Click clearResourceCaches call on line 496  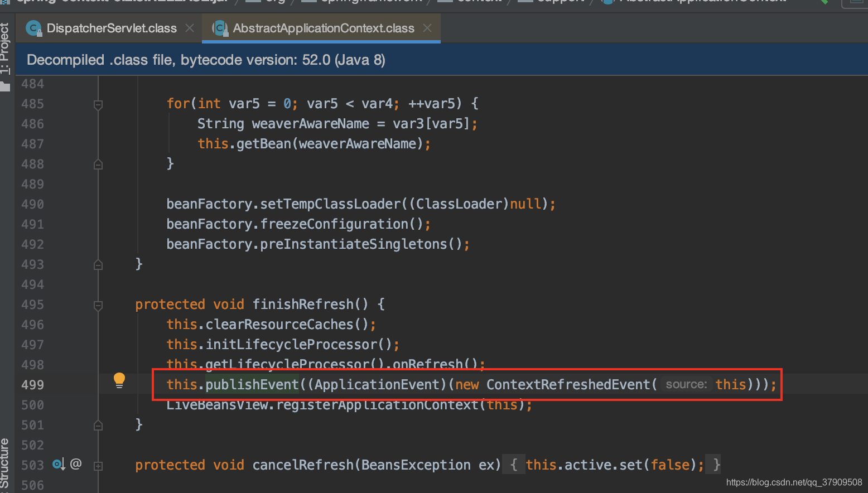coord(279,324)
